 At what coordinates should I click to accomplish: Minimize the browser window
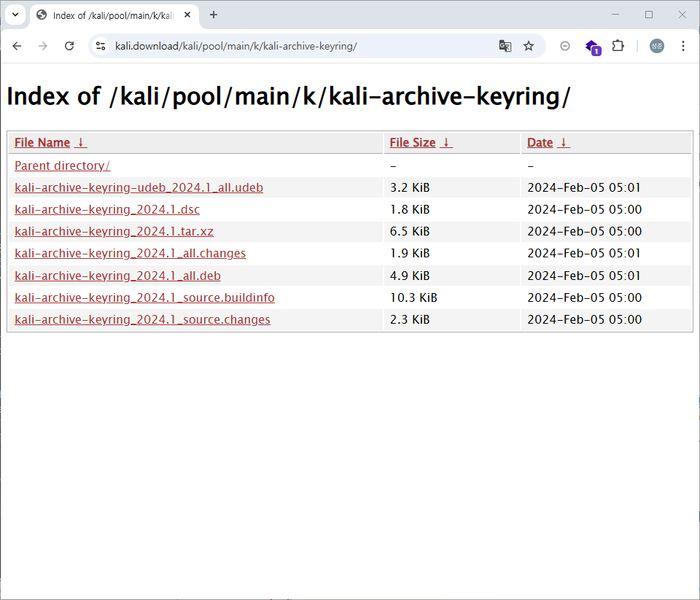click(x=615, y=15)
